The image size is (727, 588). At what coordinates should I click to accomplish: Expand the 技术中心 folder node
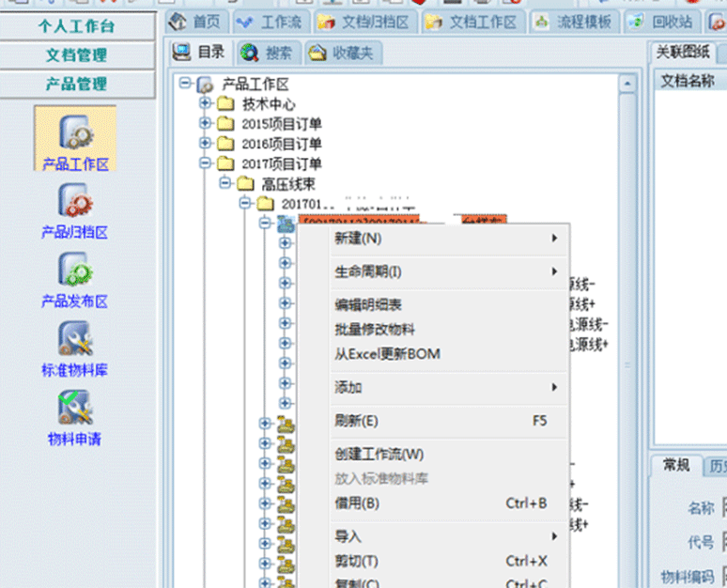pos(206,104)
